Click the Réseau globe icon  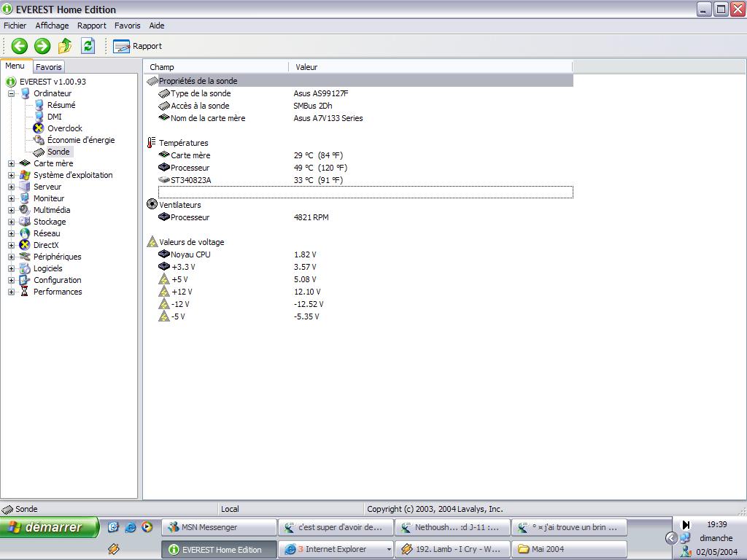(25, 233)
